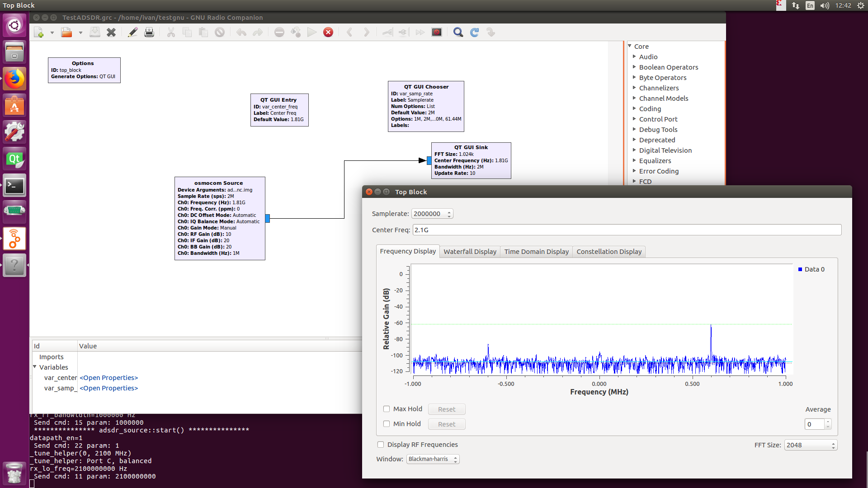Open Firefox from the Ubuntu dock
The height and width of the screenshot is (488, 868).
tap(14, 79)
